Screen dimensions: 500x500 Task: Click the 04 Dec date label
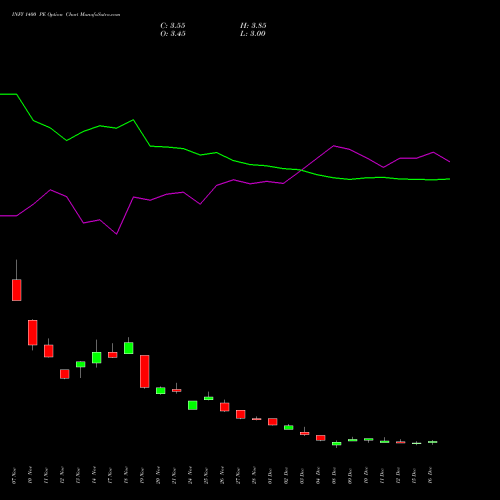(x=318, y=476)
